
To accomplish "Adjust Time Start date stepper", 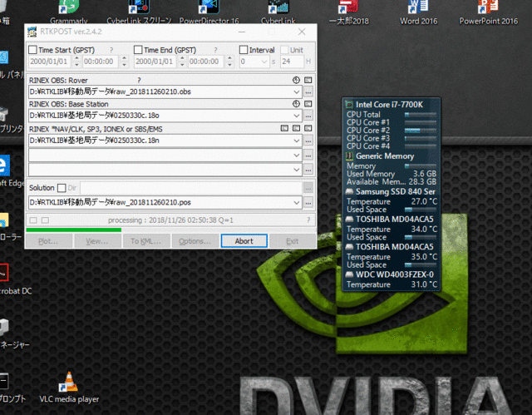I will 76,62.
